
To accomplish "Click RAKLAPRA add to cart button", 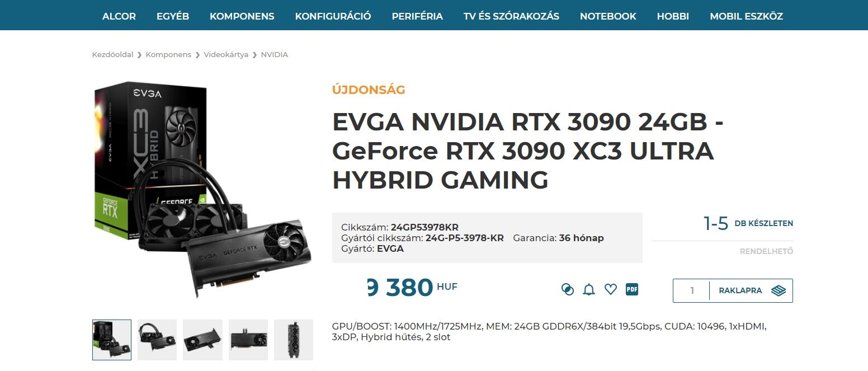I will [x=751, y=290].
